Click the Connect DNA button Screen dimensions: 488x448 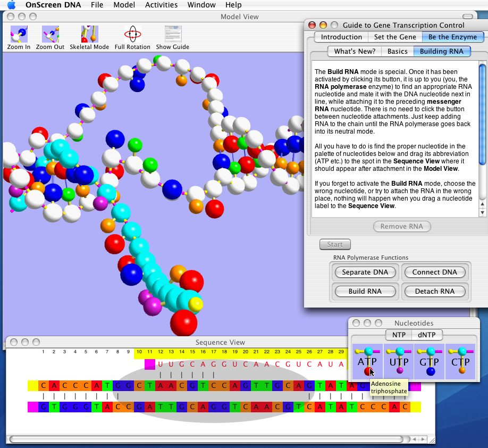pyautogui.click(x=435, y=272)
